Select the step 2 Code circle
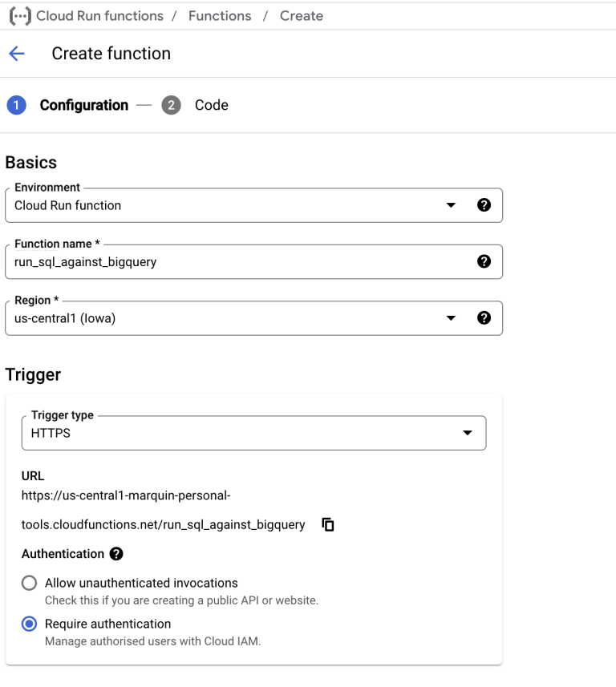Viewport: 616px width, 687px height. (x=171, y=105)
